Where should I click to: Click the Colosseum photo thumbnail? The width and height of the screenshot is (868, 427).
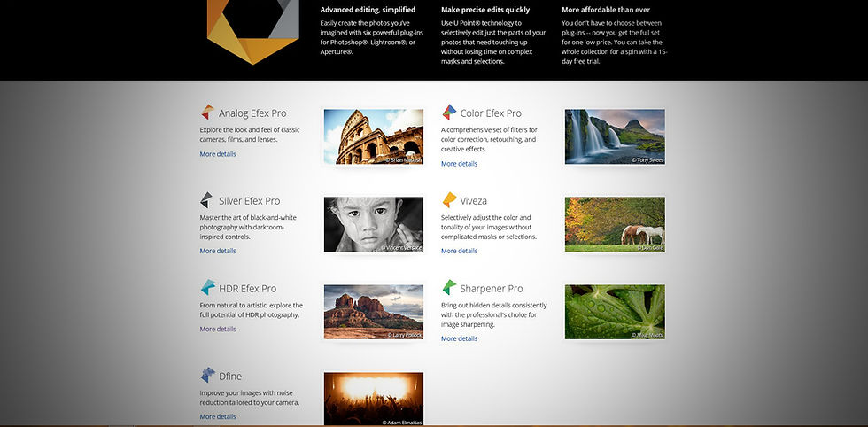(374, 136)
